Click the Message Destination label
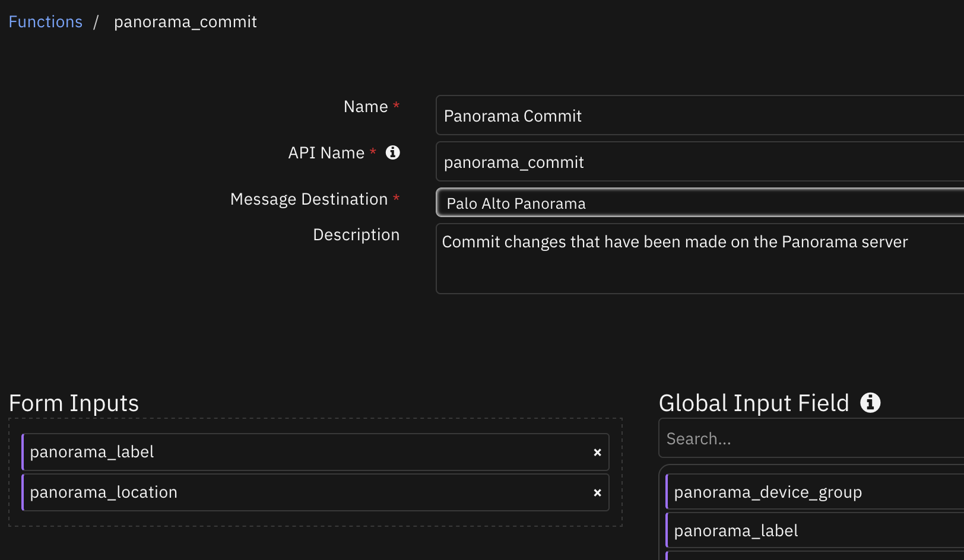 (x=309, y=199)
